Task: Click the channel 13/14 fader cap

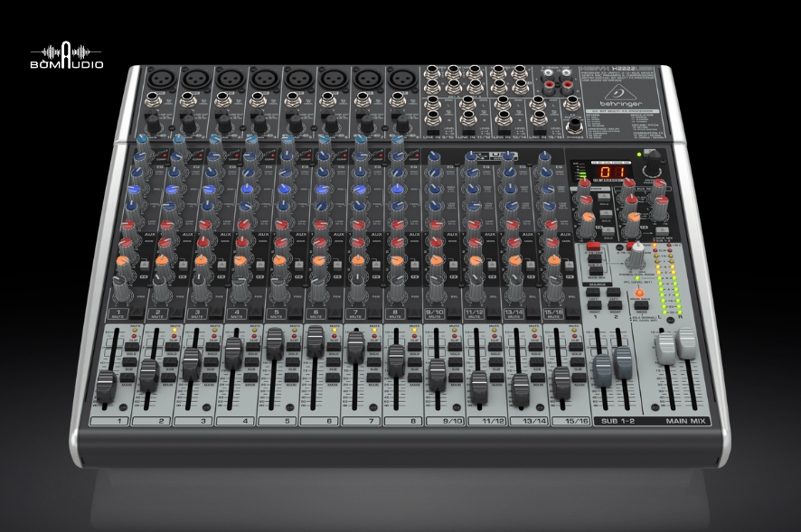Action: point(521,390)
